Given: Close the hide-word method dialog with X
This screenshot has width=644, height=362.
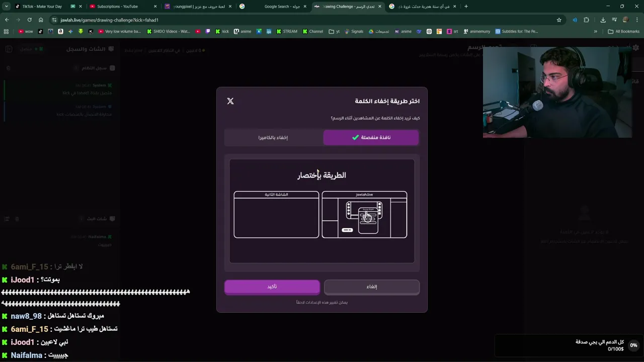Looking at the screenshot, I should point(230,101).
